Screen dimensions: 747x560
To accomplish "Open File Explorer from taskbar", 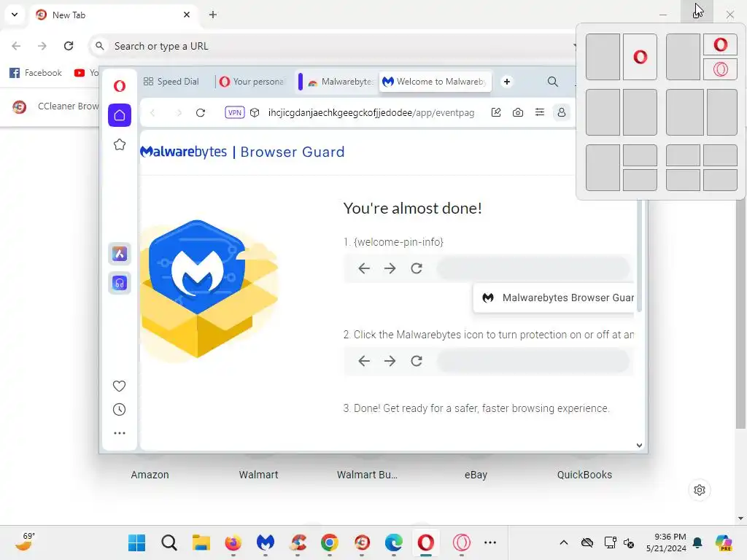I will [x=201, y=542].
